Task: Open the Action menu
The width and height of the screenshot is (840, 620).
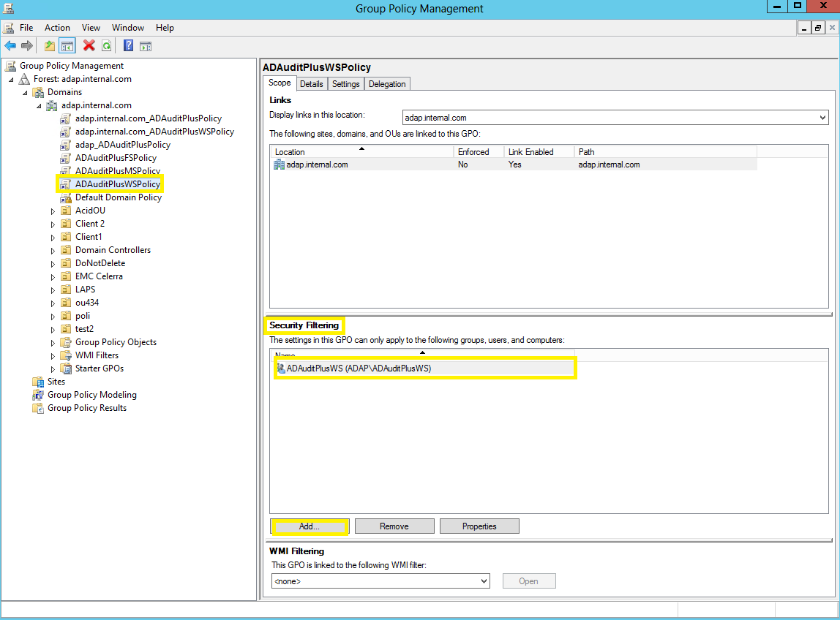Action: click(x=57, y=28)
